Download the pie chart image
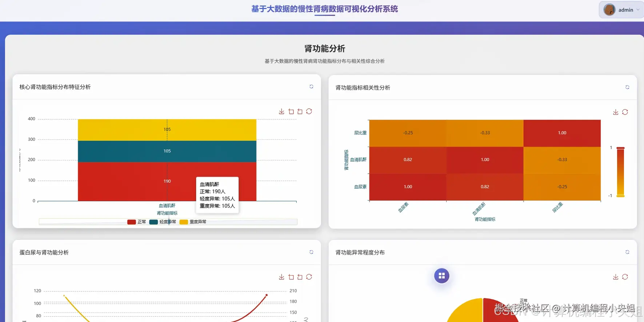This screenshot has height=322, width=644. (x=616, y=277)
